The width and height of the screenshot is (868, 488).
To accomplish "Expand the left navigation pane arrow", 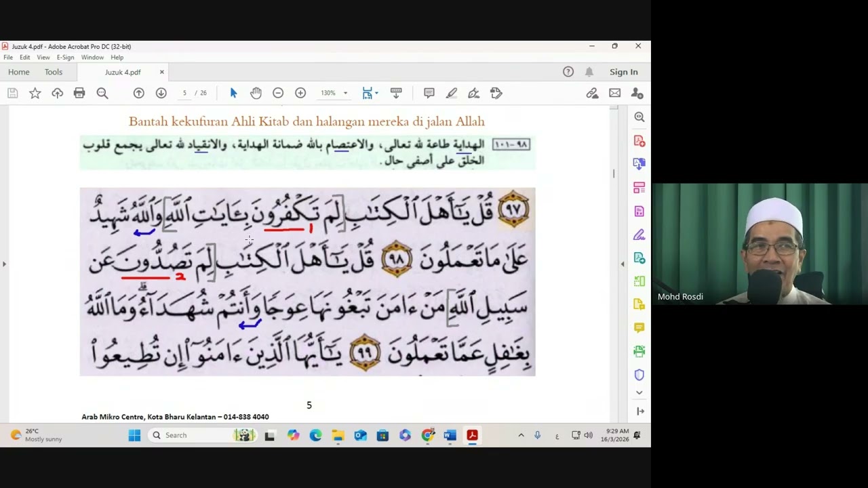I will 4,264.
